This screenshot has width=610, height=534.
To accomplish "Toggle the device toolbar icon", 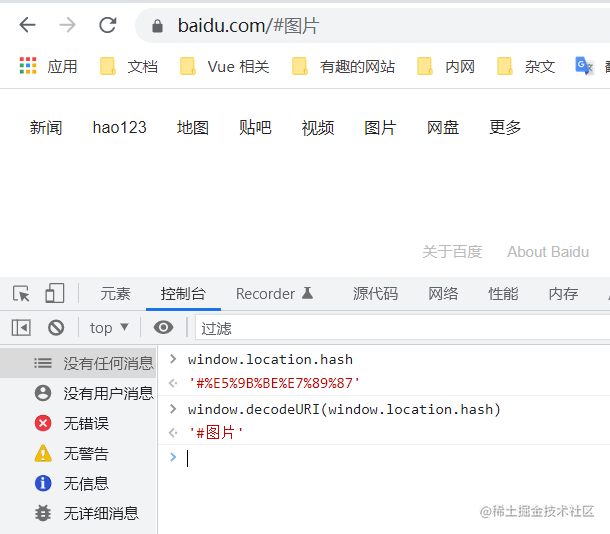I will pos(55,293).
